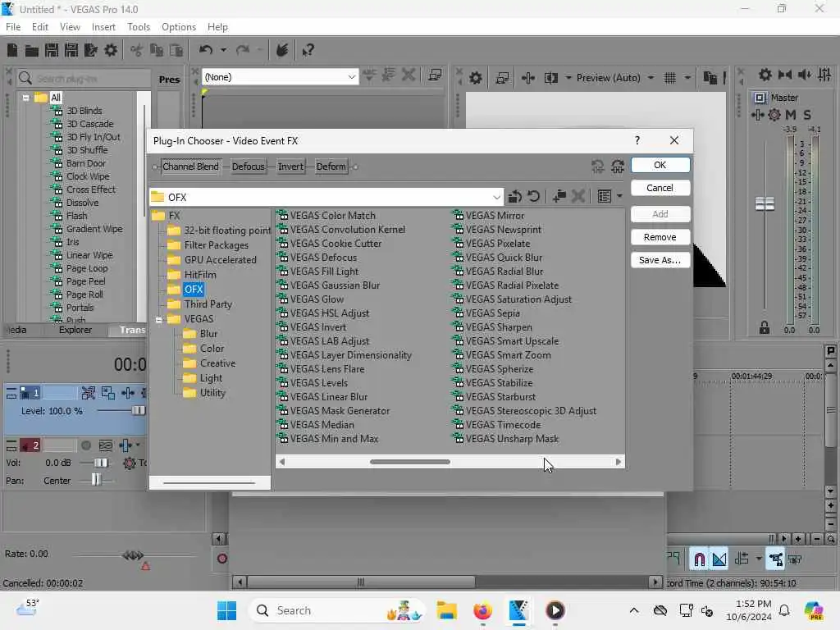The height and width of the screenshot is (630, 840).
Task: Open the Overlays grid dropdown arrow
Action: [x=687, y=78]
